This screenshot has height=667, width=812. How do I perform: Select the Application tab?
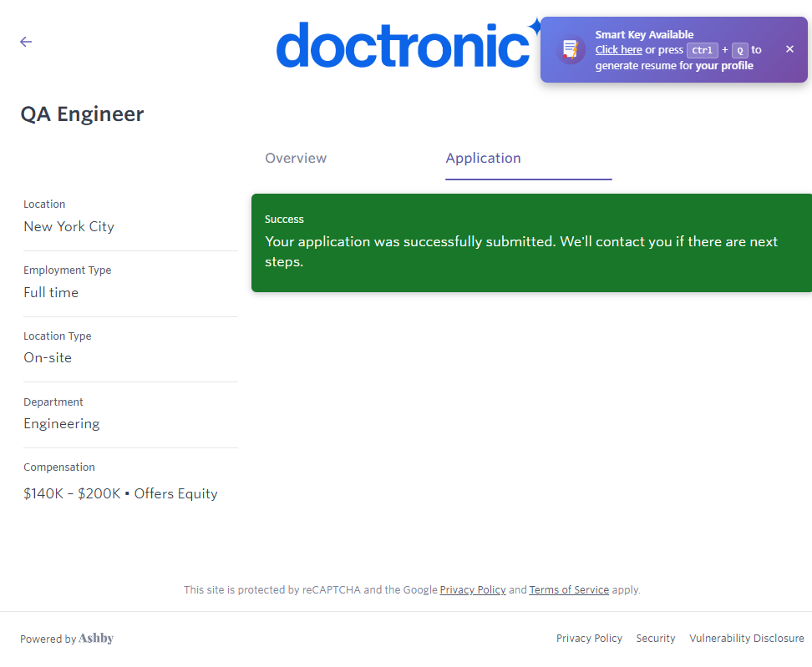(x=483, y=159)
